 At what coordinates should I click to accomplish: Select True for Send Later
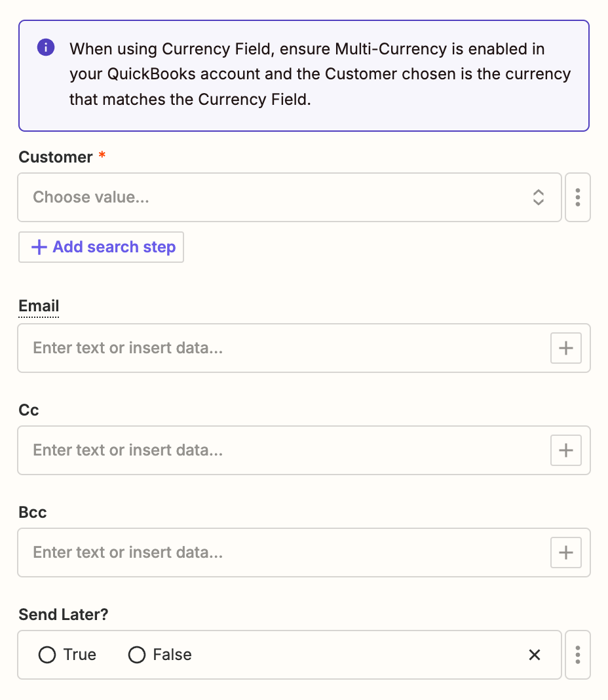pos(47,655)
